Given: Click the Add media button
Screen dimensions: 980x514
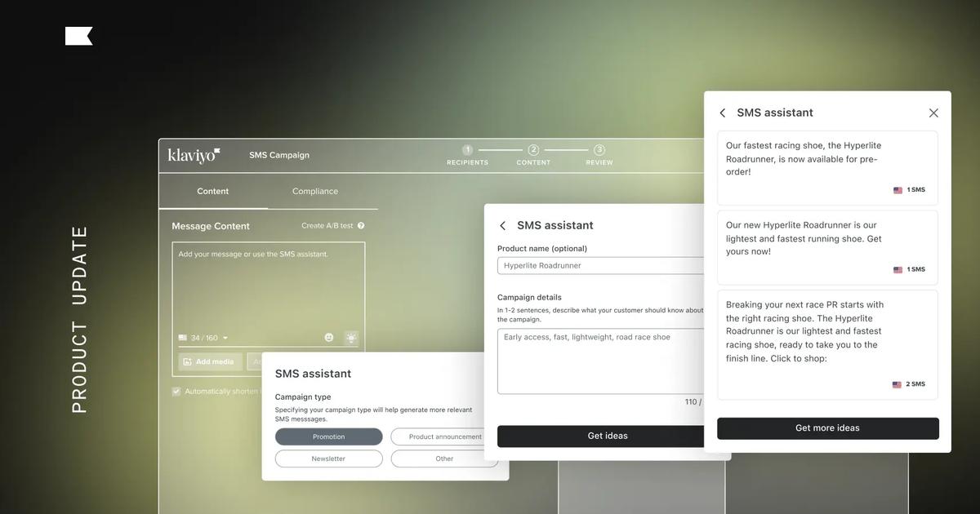Looking at the screenshot, I should click(208, 361).
